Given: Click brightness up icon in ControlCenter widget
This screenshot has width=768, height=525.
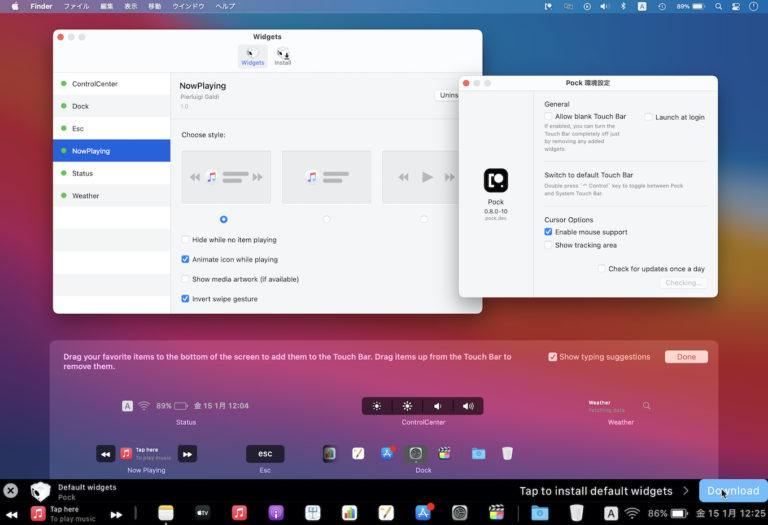Looking at the screenshot, I should click(407, 406).
